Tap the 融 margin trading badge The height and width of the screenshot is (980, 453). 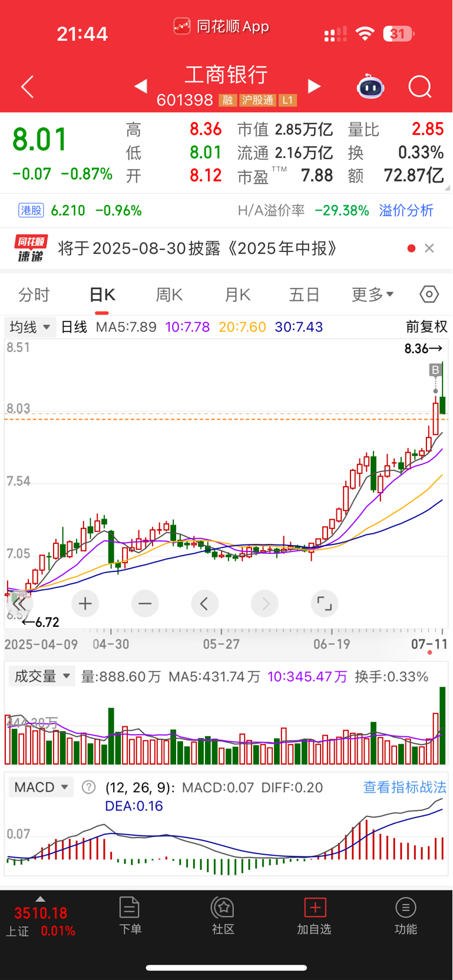[227, 101]
